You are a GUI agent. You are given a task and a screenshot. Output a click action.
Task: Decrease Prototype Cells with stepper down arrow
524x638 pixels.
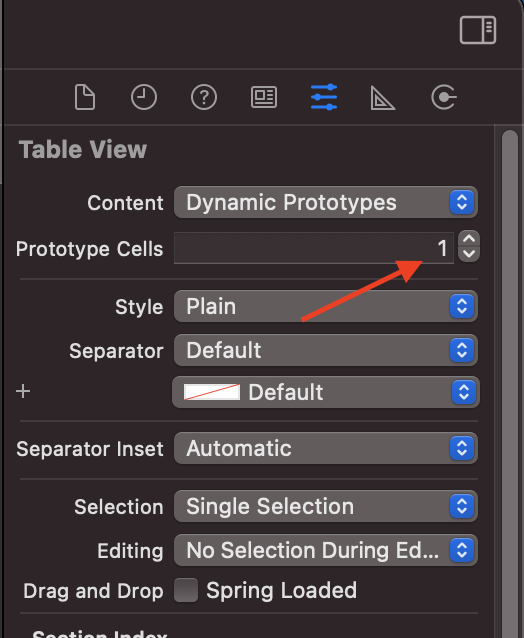pyautogui.click(x=469, y=254)
